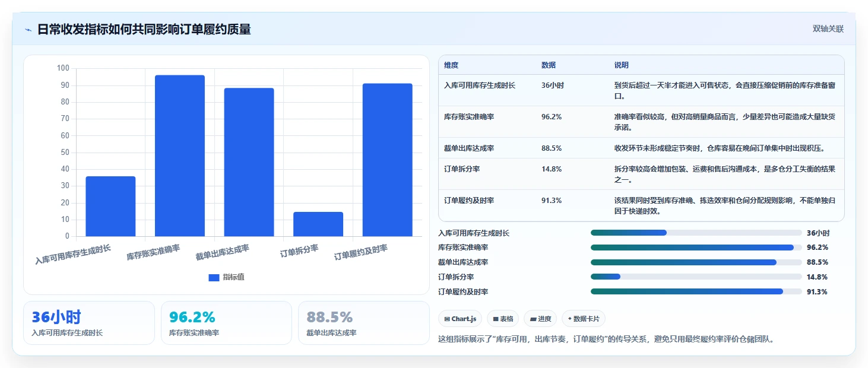Click the 96.2% table value
The image size is (868, 368).
(552, 117)
